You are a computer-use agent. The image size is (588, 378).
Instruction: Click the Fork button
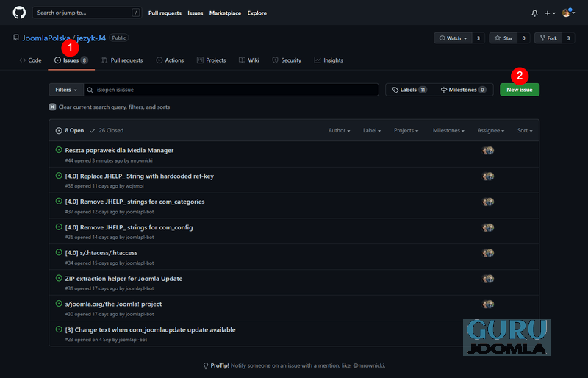548,38
